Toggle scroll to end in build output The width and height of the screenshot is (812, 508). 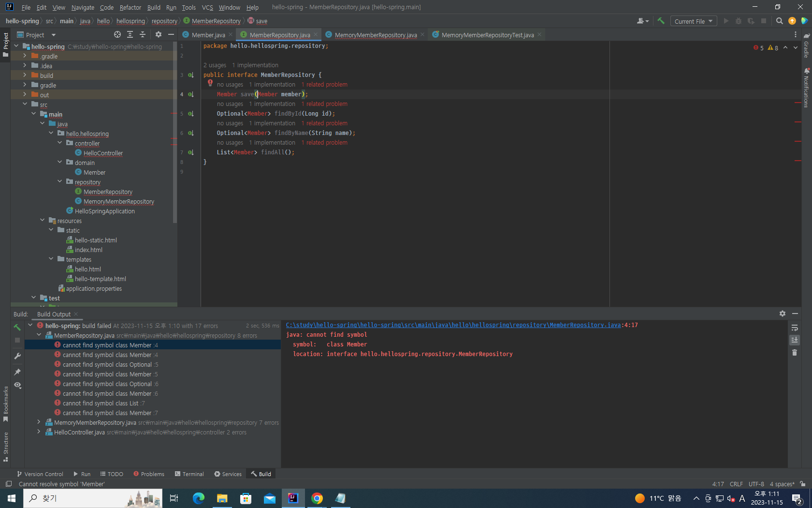tap(795, 340)
